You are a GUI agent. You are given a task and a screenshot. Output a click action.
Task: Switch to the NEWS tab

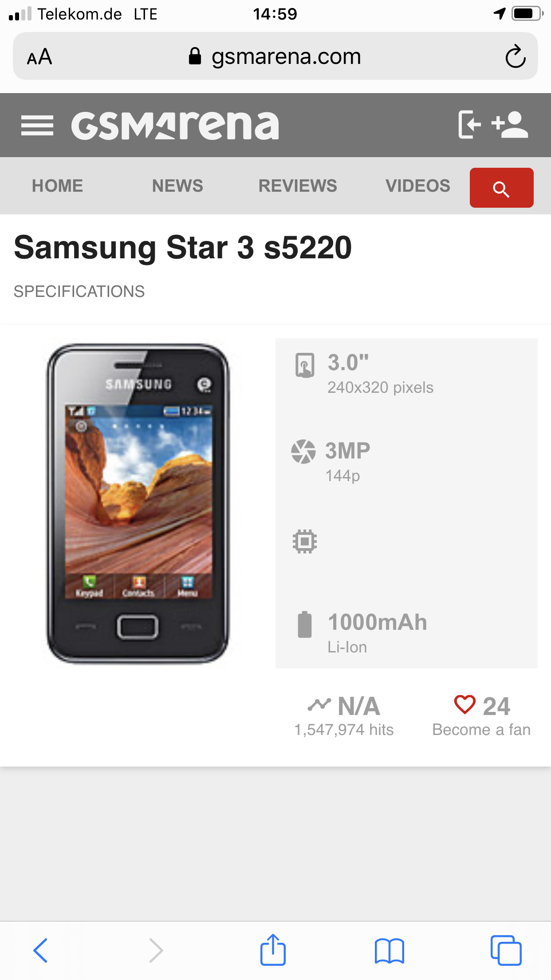[177, 186]
